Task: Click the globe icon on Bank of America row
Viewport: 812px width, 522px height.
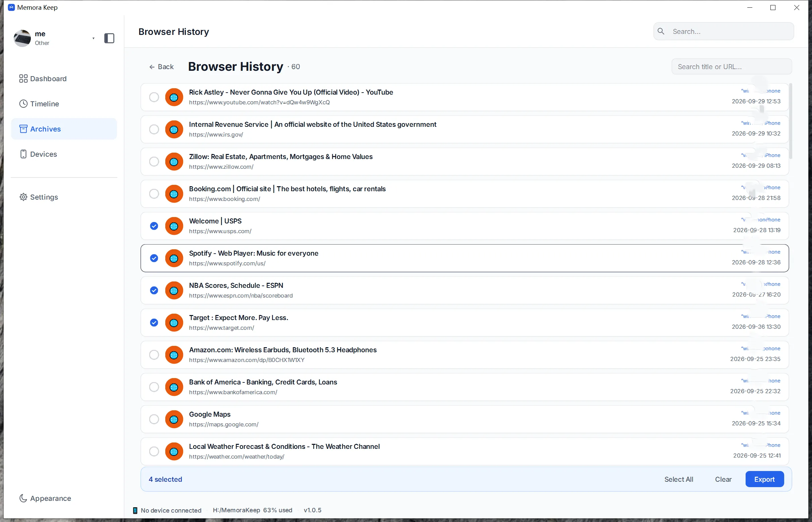Action: pos(174,387)
